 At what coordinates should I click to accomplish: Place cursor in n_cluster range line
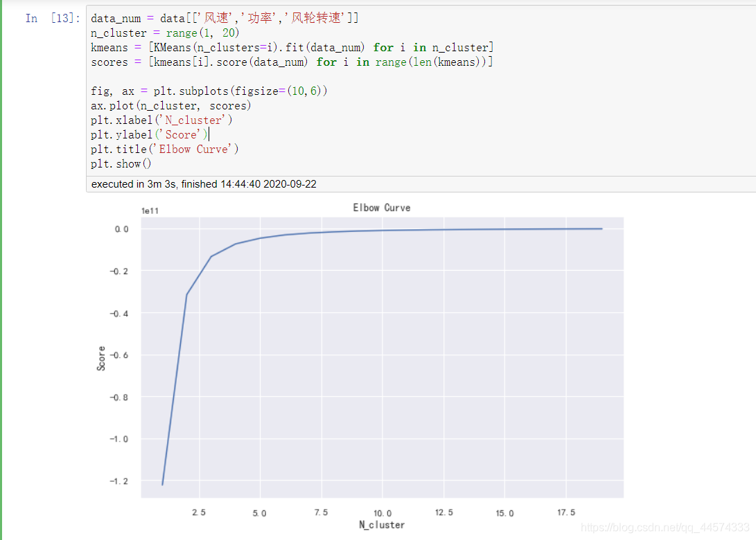pos(165,33)
